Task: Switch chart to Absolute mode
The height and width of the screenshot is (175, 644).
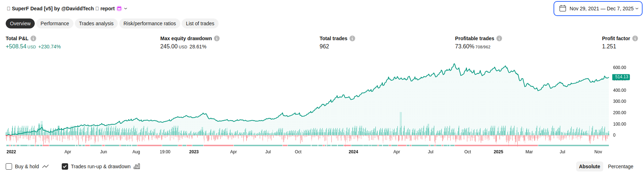Action: tap(589, 166)
